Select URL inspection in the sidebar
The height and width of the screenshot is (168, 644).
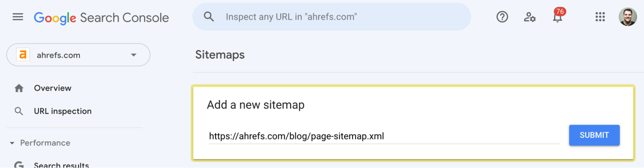[x=62, y=111]
